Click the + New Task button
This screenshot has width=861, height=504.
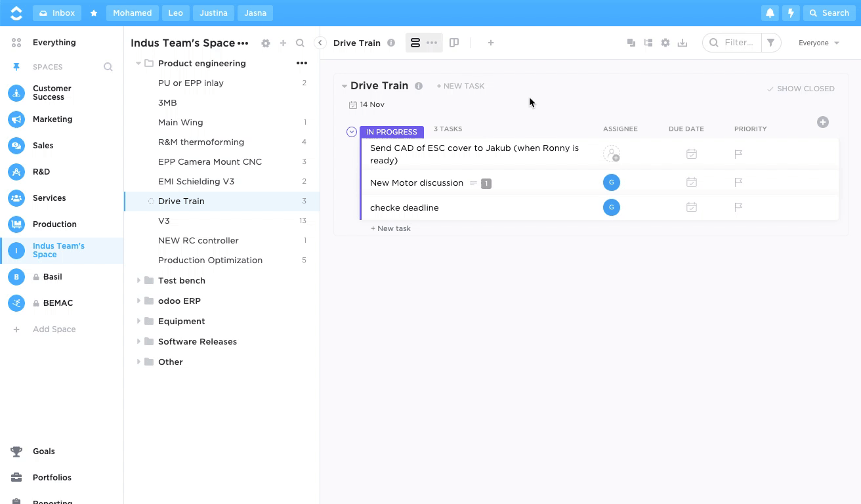461,86
